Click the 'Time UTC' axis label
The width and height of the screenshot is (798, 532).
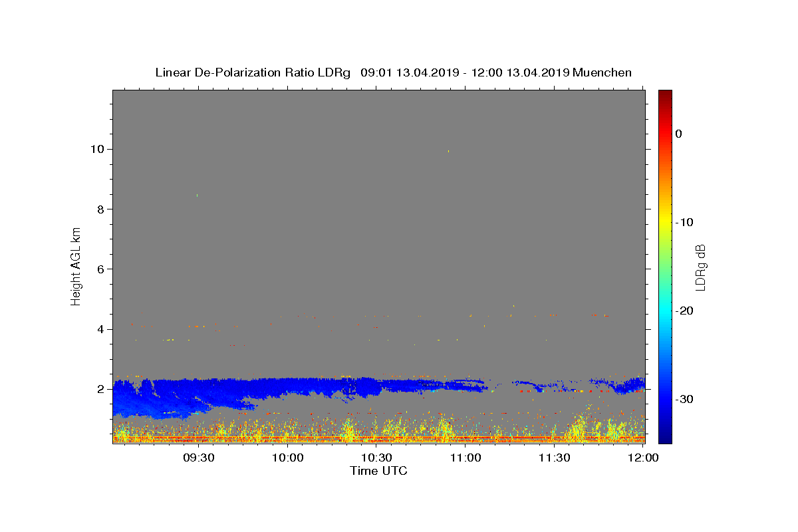pos(378,471)
